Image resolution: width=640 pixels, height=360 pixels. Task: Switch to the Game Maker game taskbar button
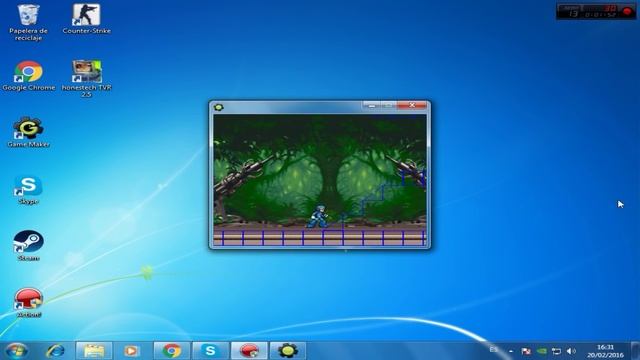(x=287, y=351)
